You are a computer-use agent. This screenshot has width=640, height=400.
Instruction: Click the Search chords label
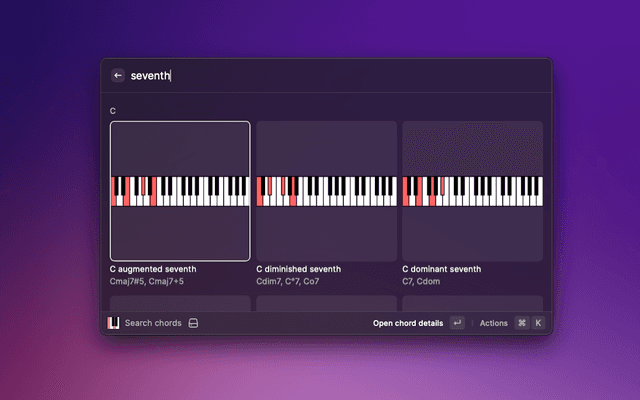[x=153, y=323]
